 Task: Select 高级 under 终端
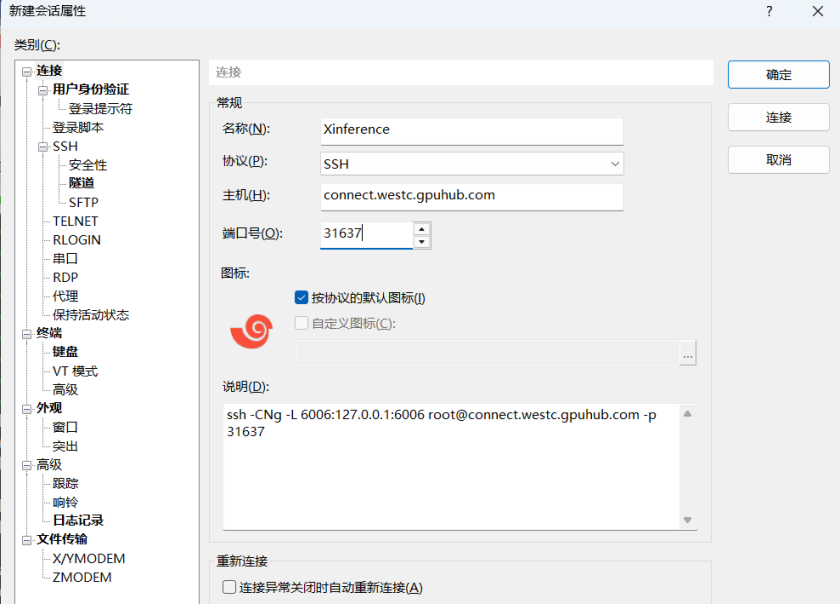(x=65, y=390)
